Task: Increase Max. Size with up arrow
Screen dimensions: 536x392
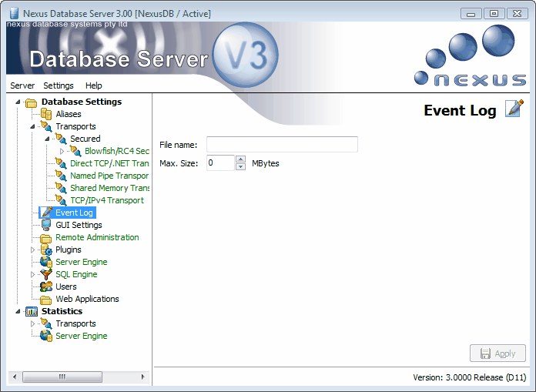Action: pos(240,159)
